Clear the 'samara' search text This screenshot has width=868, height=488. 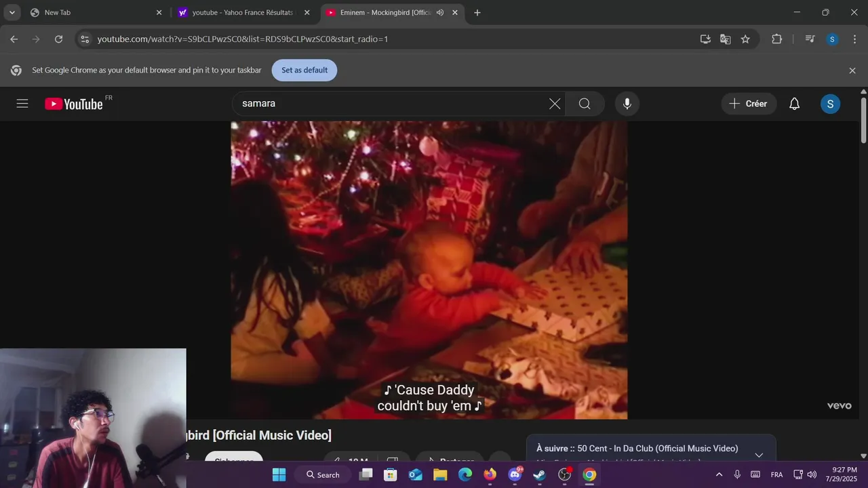[555, 104]
